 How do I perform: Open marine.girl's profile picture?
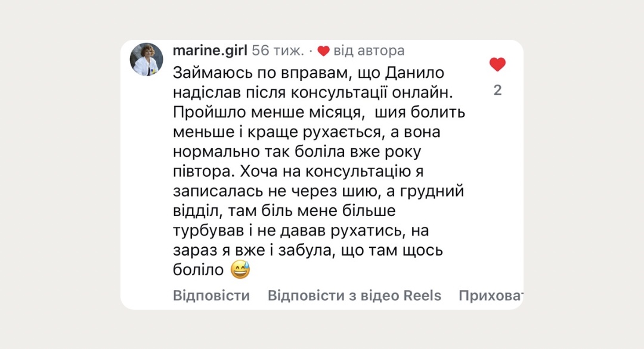(x=147, y=60)
